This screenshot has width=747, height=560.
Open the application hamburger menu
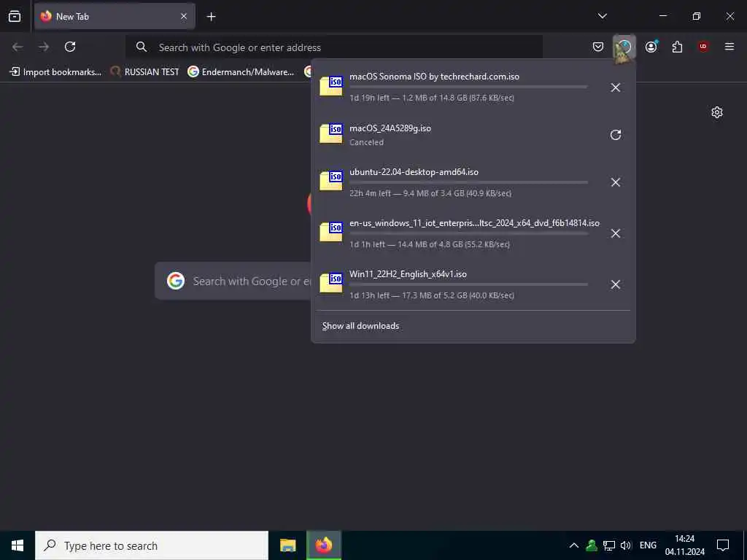tap(729, 47)
